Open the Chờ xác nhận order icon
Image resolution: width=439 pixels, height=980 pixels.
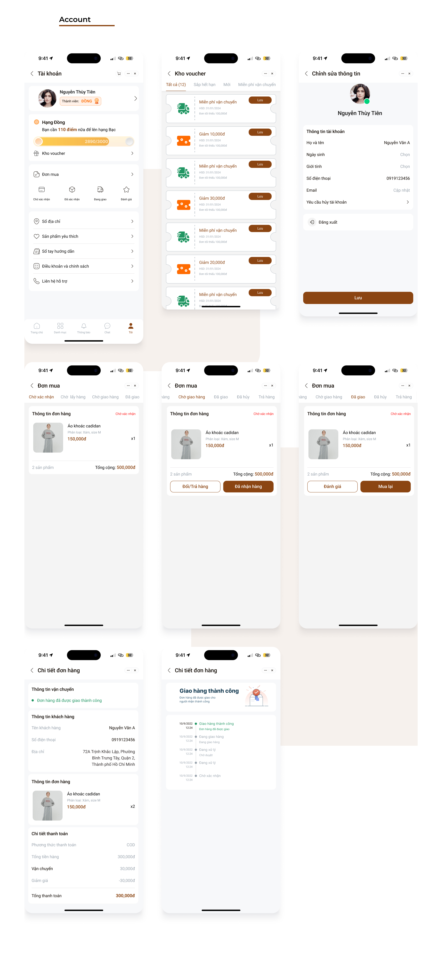[x=42, y=189]
